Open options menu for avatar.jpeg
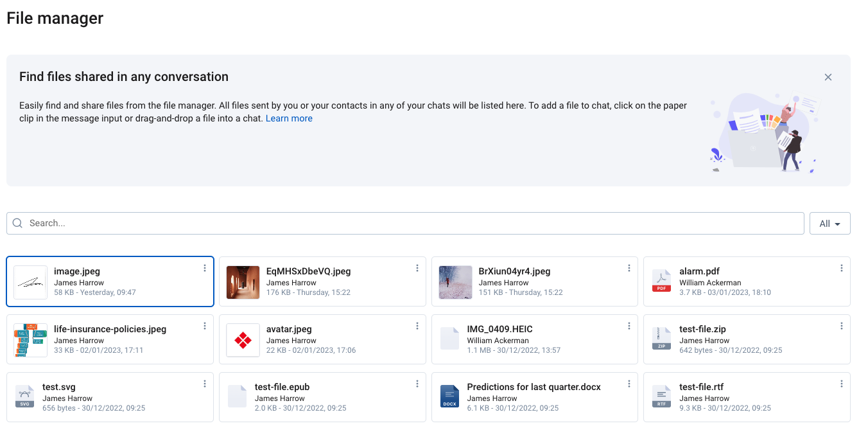This screenshot has height=428, width=868. pyautogui.click(x=417, y=326)
